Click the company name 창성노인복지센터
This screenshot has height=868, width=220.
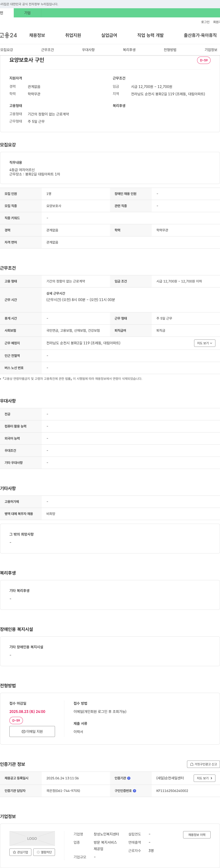click(x=106, y=834)
